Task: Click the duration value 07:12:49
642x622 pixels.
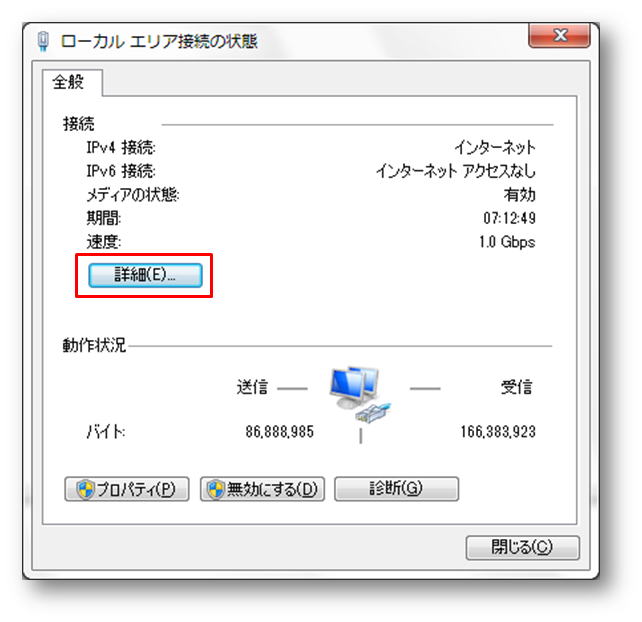Action: point(509,218)
